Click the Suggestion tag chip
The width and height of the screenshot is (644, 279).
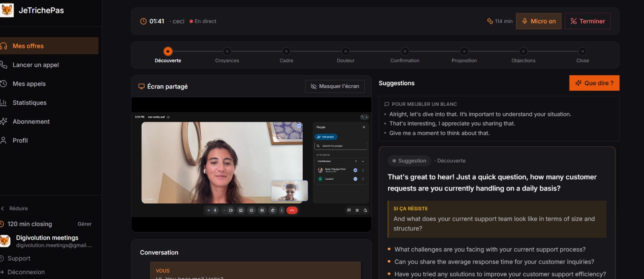click(x=409, y=161)
